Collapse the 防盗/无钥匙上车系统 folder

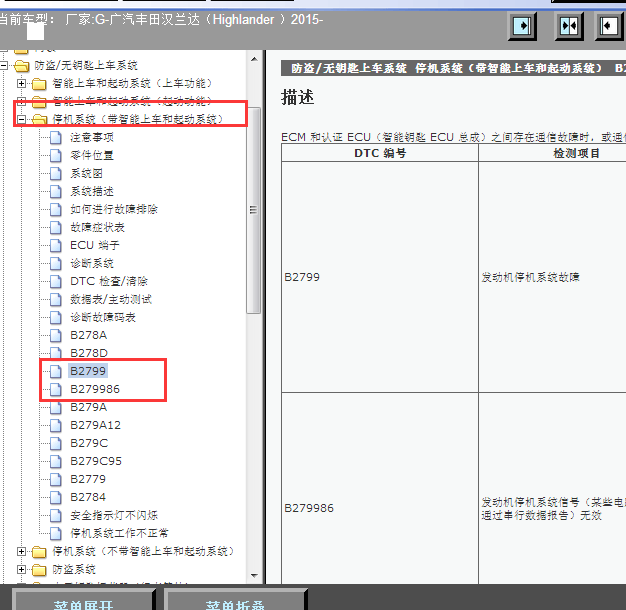click(x=4, y=65)
